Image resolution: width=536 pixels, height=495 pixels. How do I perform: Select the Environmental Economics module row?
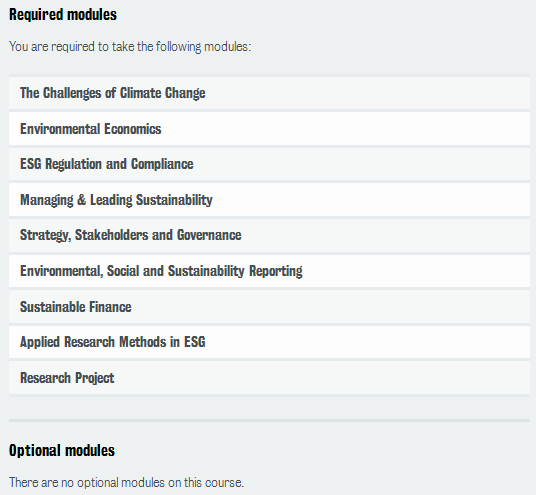tap(269, 129)
